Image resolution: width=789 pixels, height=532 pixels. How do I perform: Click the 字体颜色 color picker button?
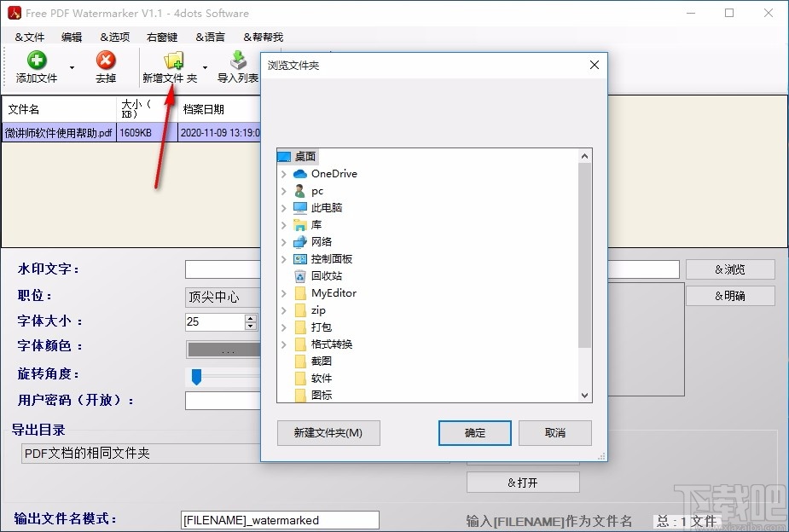(x=222, y=349)
